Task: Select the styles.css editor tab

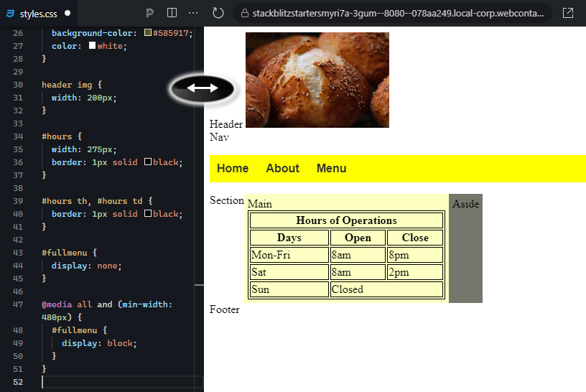Action: [x=39, y=14]
